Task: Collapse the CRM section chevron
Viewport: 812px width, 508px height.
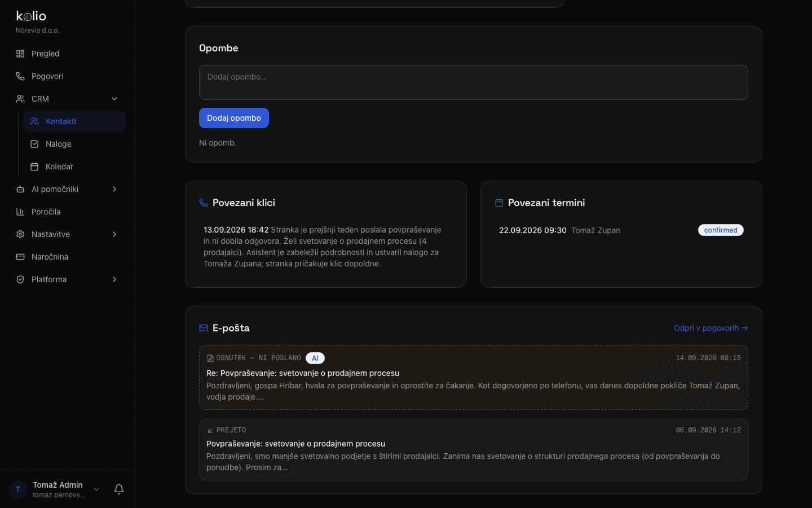Action: (x=114, y=99)
